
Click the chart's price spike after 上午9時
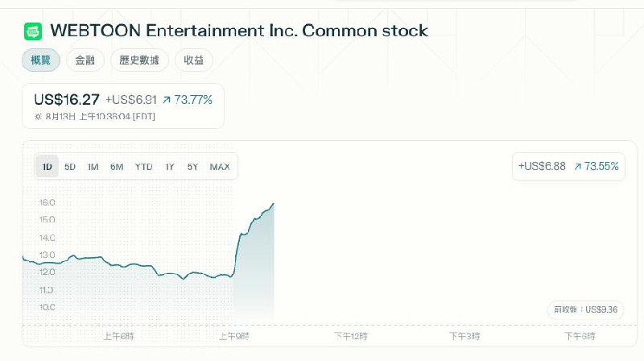[239, 242]
